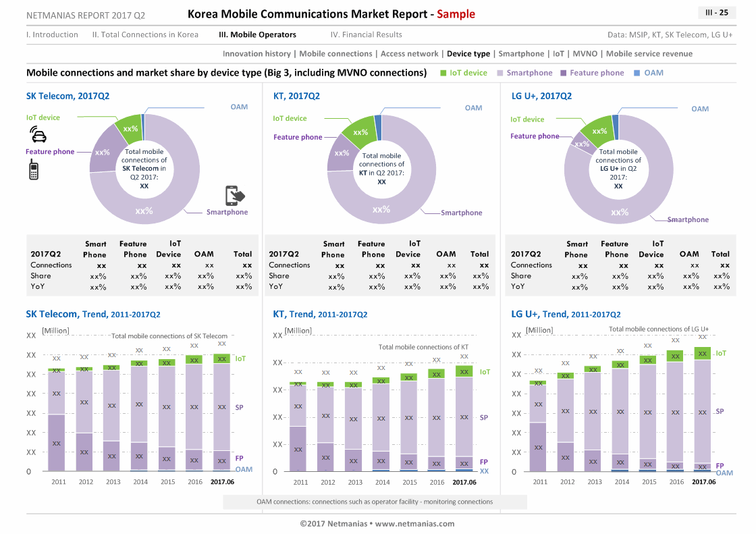Click the www.netmanias.com footer link
The width and height of the screenshot is (756, 534).
click(x=414, y=523)
